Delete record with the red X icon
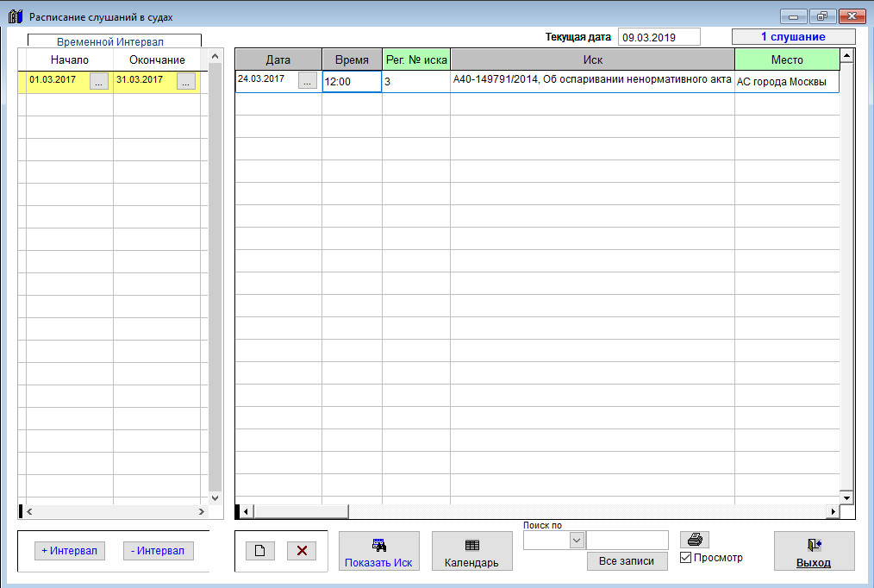 (302, 551)
